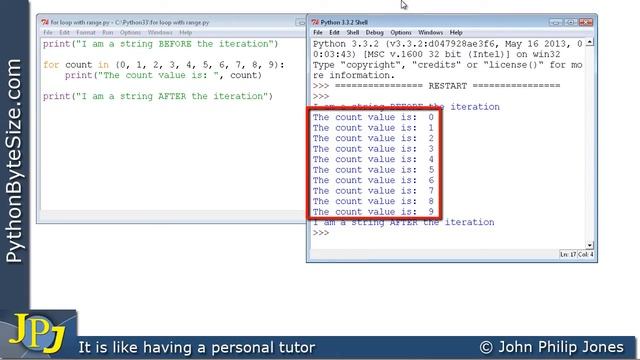This screenshot has height=360, width=640.
Task: Open the Debug menu in Python Shell
Action: coord(374,32)
